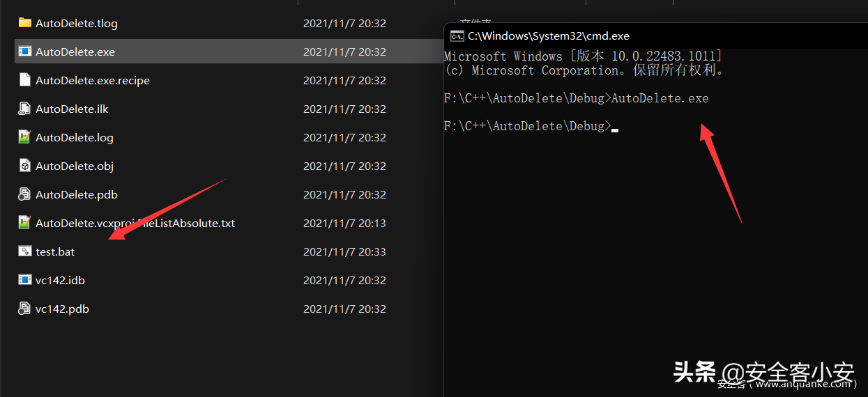Viewport: 868px width, 397px height.
Task: Click the command prompt cursor line
Action: click(x=531, y=126)
